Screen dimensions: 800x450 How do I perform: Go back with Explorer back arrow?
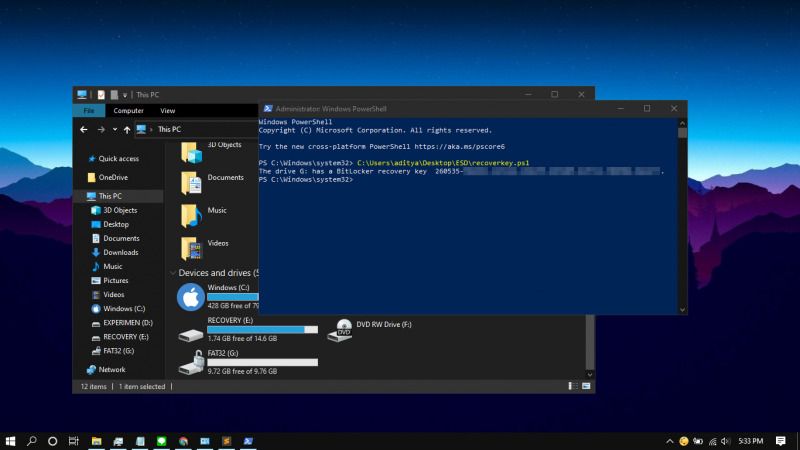point(84,130)
